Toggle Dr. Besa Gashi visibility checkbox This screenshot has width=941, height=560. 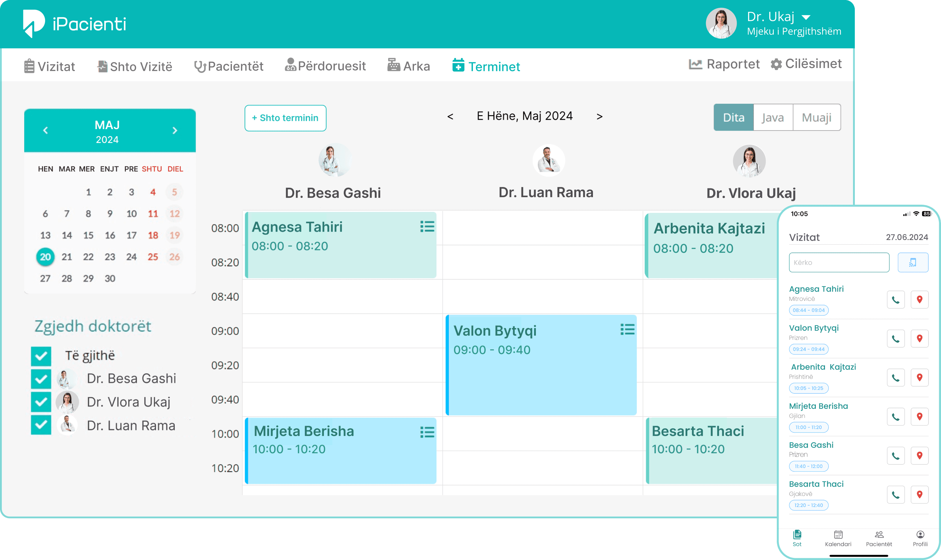click(x=41, y=378)
